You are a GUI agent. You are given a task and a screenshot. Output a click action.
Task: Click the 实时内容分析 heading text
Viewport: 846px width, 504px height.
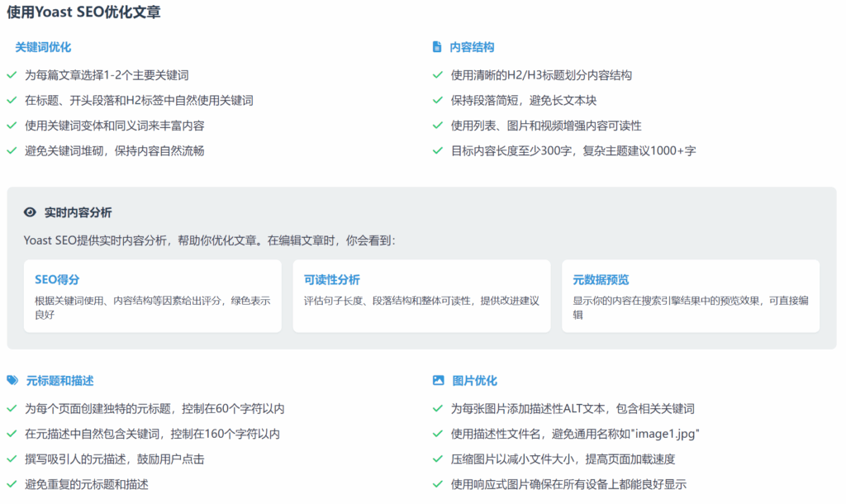pos(78,212)
